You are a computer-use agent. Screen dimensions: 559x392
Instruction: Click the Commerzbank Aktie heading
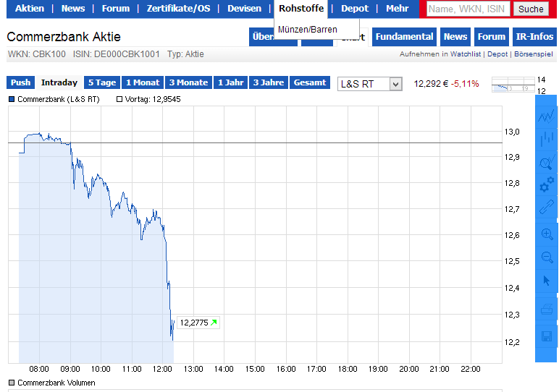click(64, 37)
